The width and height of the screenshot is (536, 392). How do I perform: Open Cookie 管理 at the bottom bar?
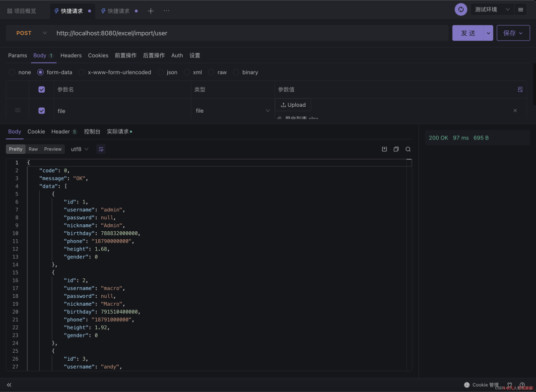pos(481,385)
